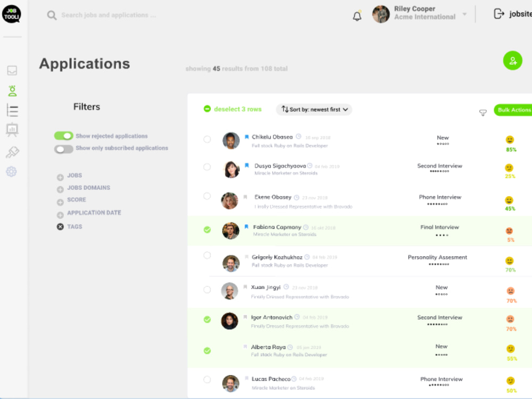The width and height of the screenshot is (532, 399).
Task: Select the Grigoriy Kozhukhoz row checkbox
Action: 207,255
